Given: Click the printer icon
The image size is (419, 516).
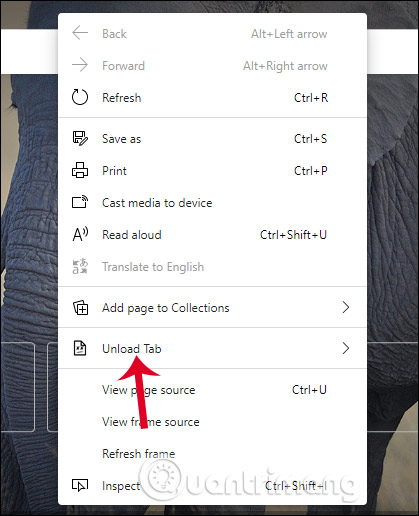Looking at the screenshot, I should pyautogui.click(x=80, y=170).
